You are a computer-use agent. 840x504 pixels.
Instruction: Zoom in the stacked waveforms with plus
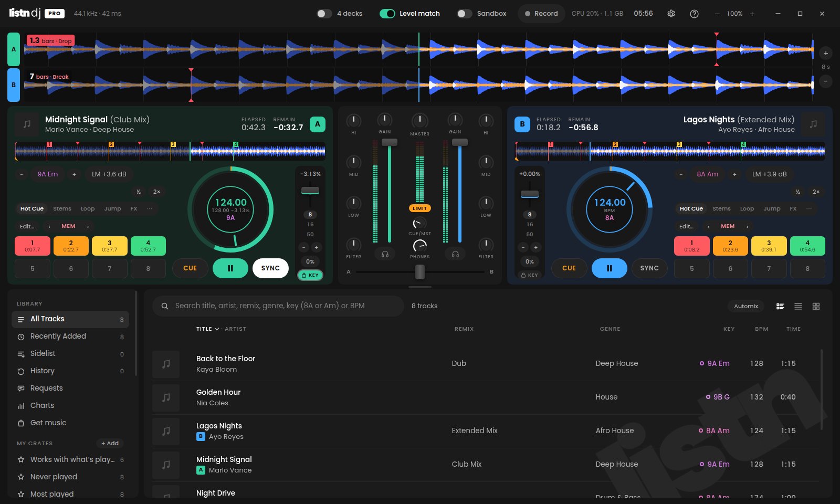(x=826, y=53)
